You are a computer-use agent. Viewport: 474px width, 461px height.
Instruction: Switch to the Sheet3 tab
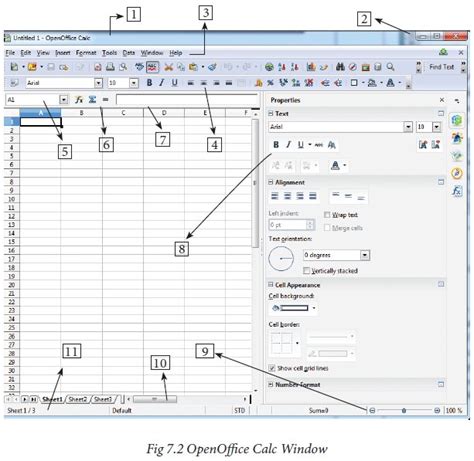(x=103, y=399)
